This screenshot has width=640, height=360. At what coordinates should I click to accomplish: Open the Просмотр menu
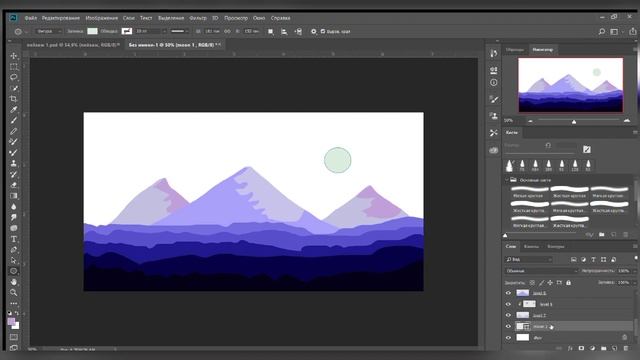coord(236,18)
